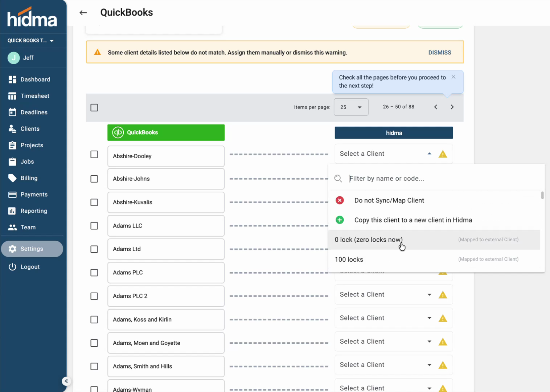This screenshot has width=550, height=392.
Task: Click the back arrow beside QuickBooks title
Action: [83, 13]
